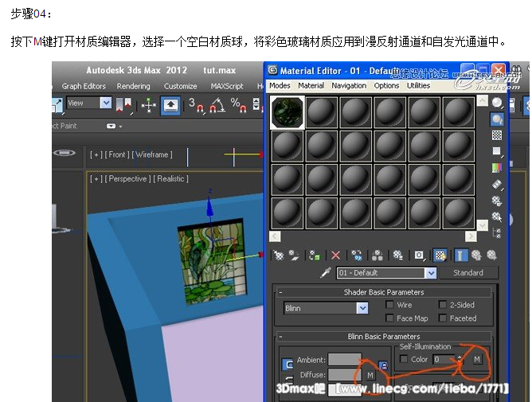Click Front viewport label menu
This screenshot has height=402, width=532.
coord(117,154)
